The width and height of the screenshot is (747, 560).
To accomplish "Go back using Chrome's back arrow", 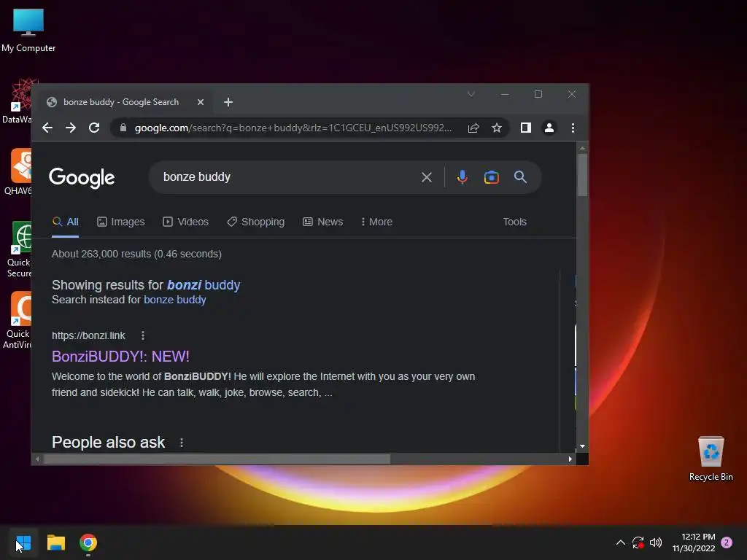I will coord(47,128).
